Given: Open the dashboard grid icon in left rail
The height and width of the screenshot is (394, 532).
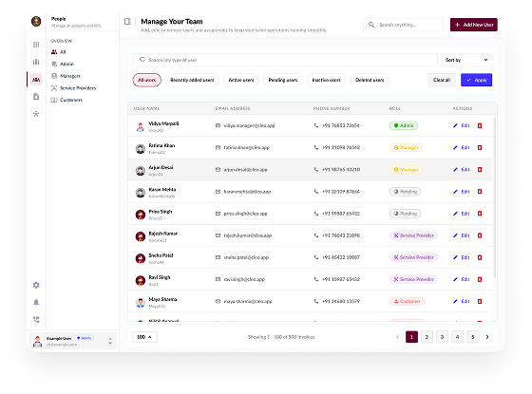Looking at the screenshot, I should coord(36,45).
